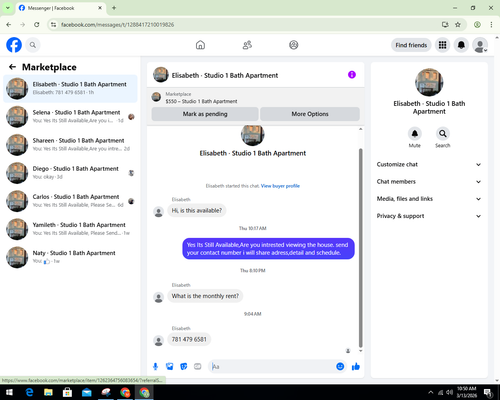The image size is (500, 400).
Task: Click Mark as pending button
Action: (x=205, y=114)
